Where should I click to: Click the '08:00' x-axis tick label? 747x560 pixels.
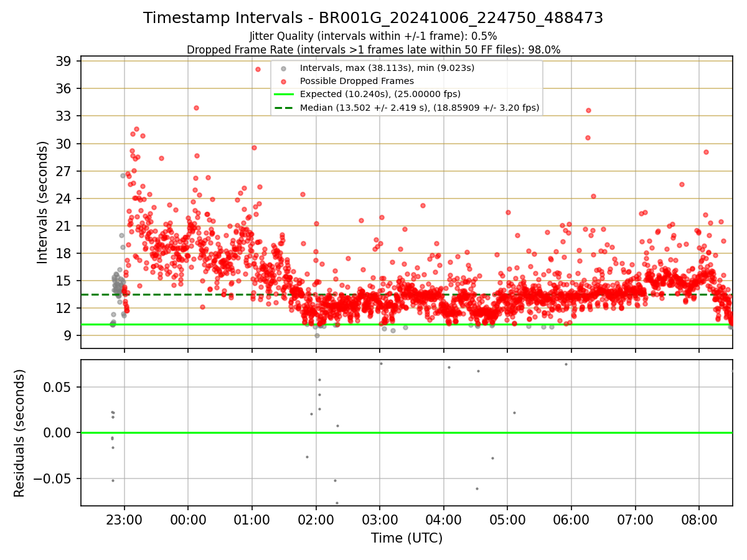coord(699,519)
